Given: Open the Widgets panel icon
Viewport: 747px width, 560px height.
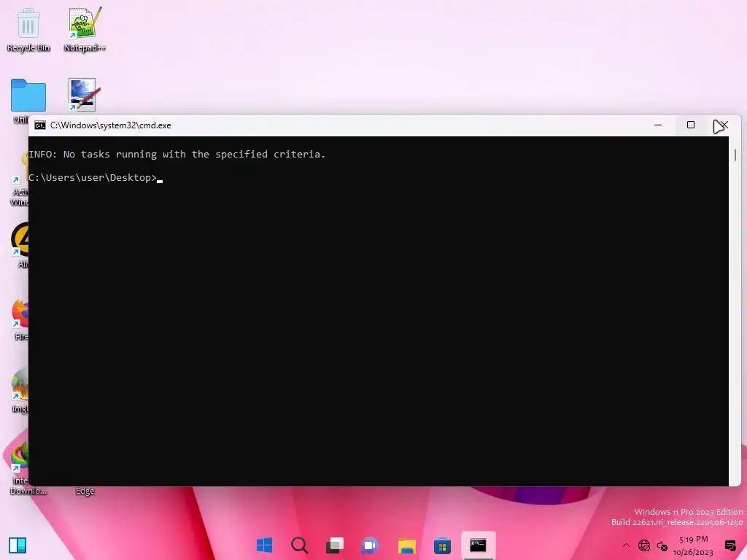Looking at the screenshot, I should pyautogui.click(x=18, y=545).
